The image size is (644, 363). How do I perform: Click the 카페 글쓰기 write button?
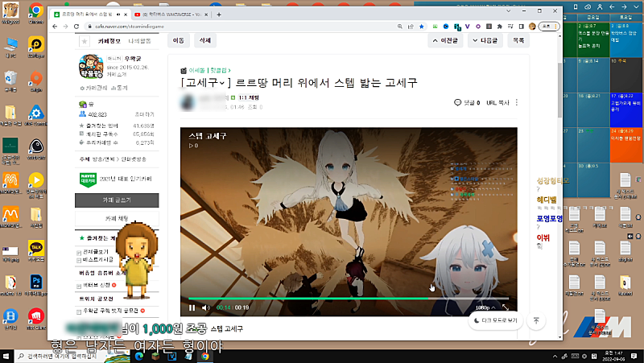117,200
